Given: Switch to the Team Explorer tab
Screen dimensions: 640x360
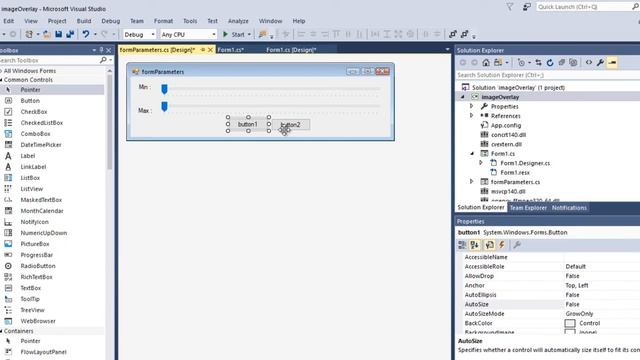Looking at the screenshot, I should [x=528, y=208].
